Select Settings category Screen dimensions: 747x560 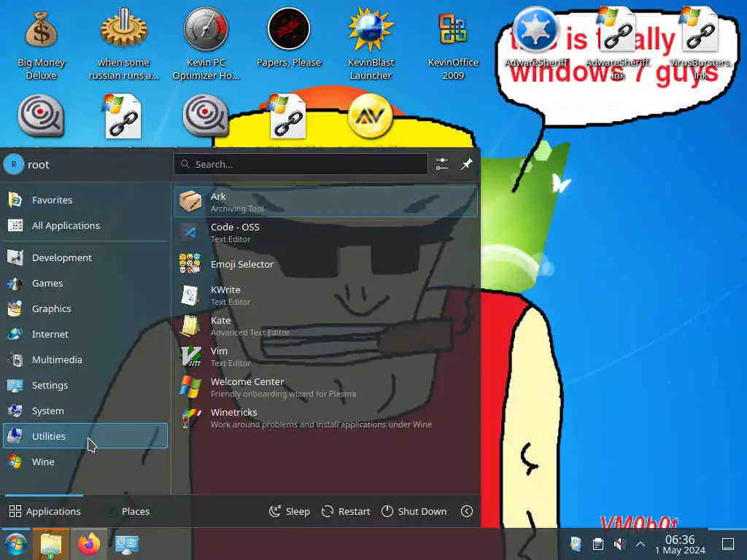pos(86,385)
